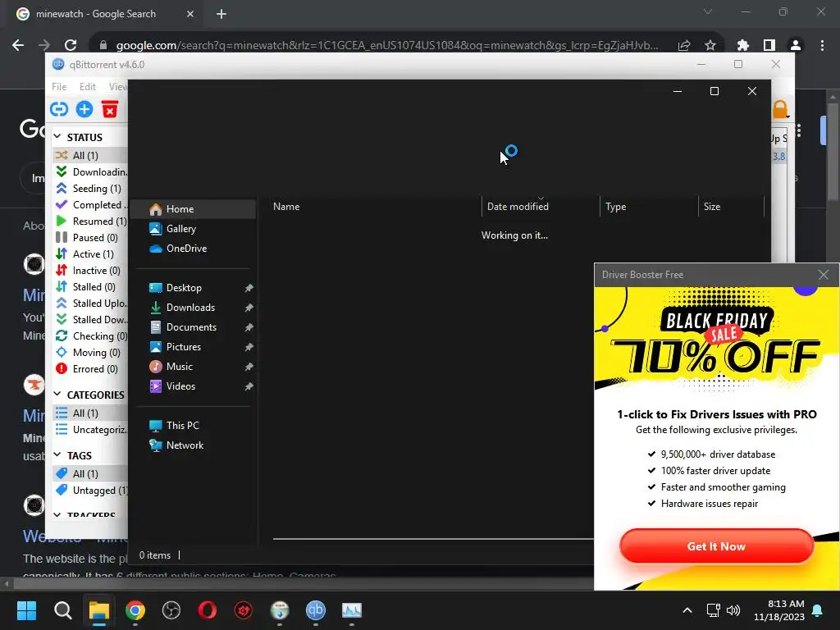The height and width of the screenshot is (630, 840).
Task: Select Downloading status filter
Action: [x=90, y=172]
